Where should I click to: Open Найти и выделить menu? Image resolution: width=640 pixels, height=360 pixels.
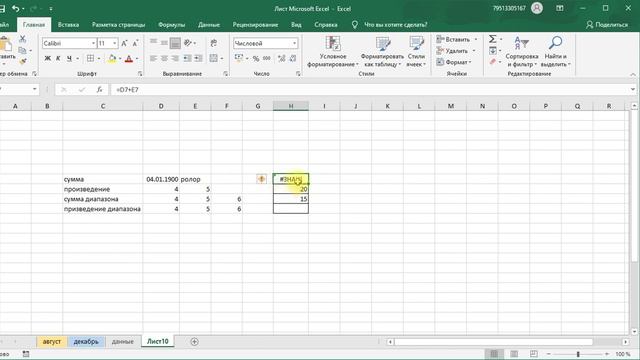(x=556, y=52)
